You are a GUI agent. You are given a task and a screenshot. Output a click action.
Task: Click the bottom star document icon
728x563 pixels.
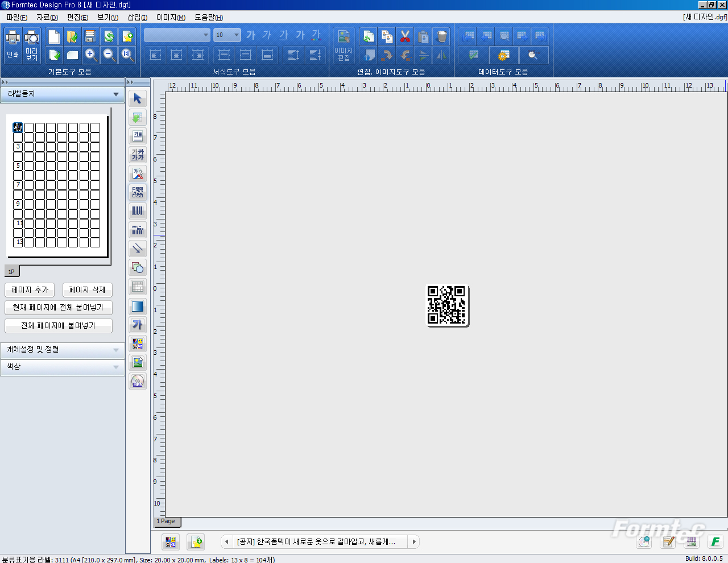click(196, 542)
